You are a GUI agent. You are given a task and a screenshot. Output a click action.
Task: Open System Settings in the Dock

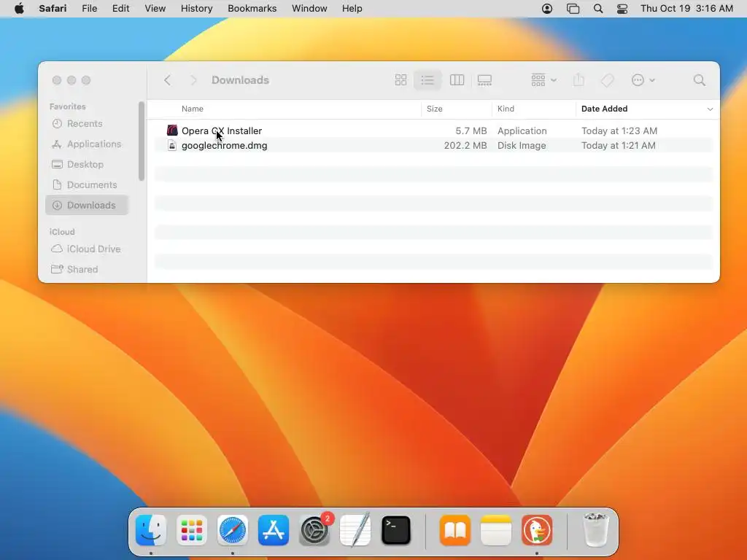click(314, 530)
